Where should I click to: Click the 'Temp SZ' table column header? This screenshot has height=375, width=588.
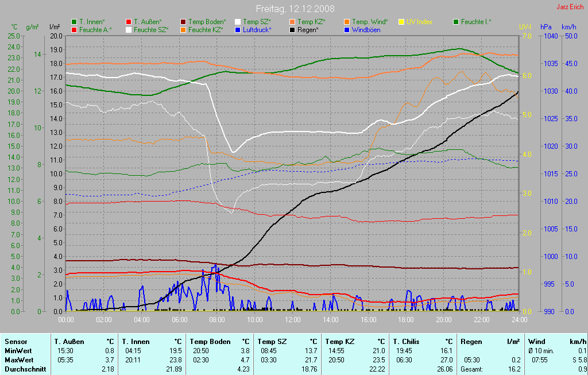[272, 342]
